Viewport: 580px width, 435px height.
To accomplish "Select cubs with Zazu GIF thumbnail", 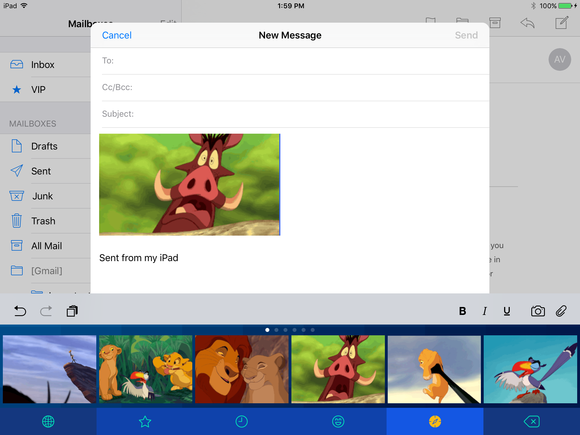I will coord(146,369).
